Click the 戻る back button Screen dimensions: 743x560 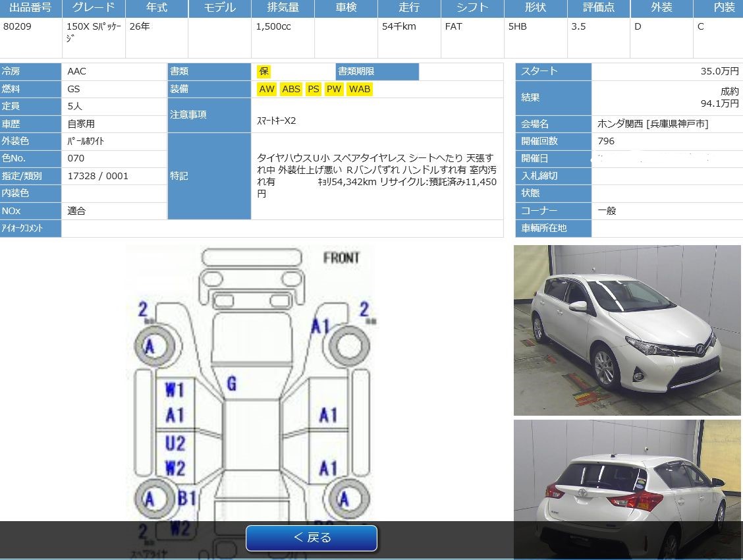click(312, 538)
